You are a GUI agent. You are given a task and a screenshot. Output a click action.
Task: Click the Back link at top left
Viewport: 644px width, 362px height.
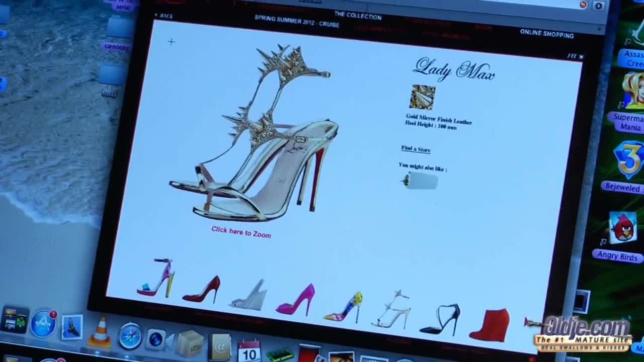click(x=165, y=16)
